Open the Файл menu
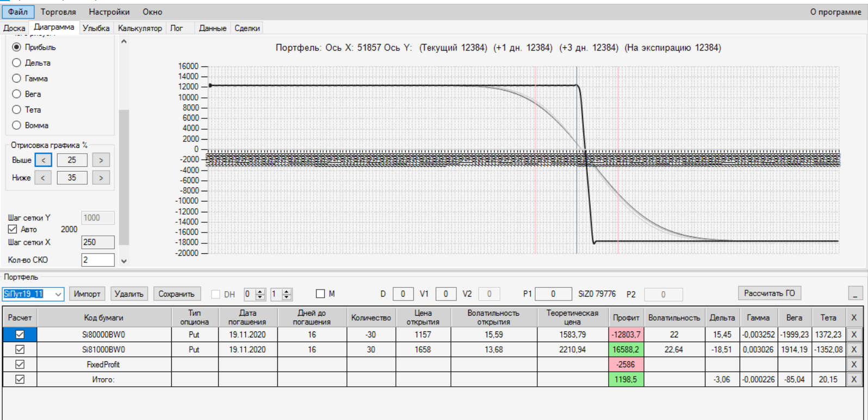Image resolution: width=868 pixels, height=420 pixels. [18, 12]
